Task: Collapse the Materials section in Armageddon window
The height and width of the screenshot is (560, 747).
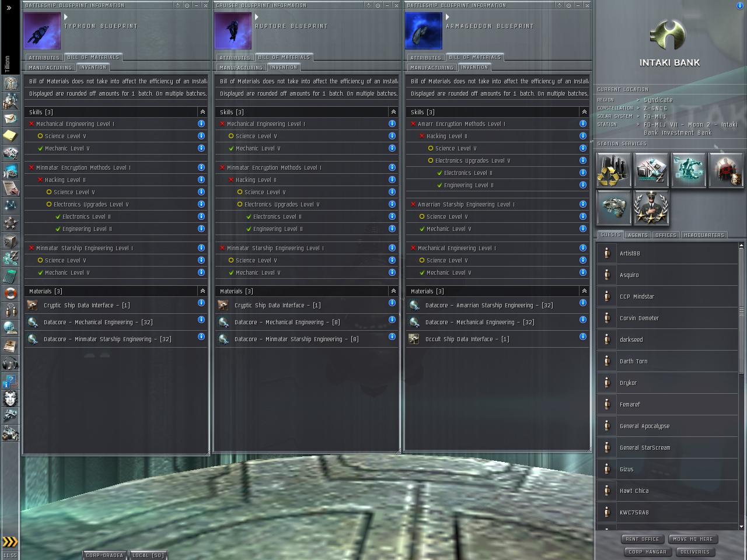Action: click(584, 291)
